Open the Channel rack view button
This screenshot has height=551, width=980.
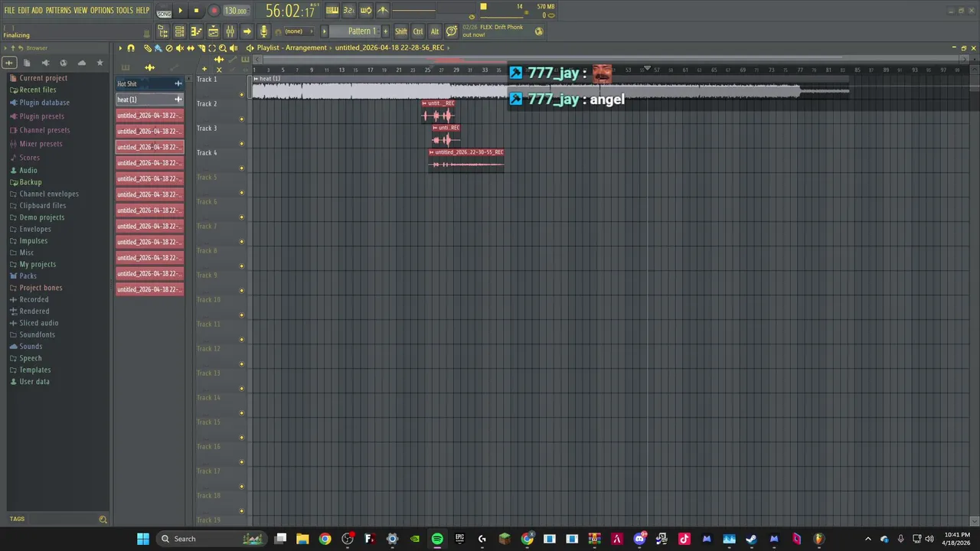point(179,31)
